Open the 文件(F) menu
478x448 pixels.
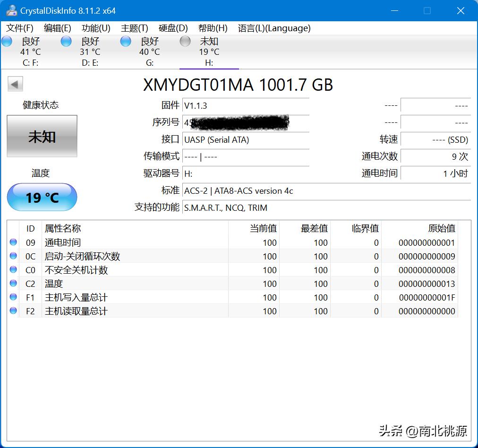click(20, 28)
